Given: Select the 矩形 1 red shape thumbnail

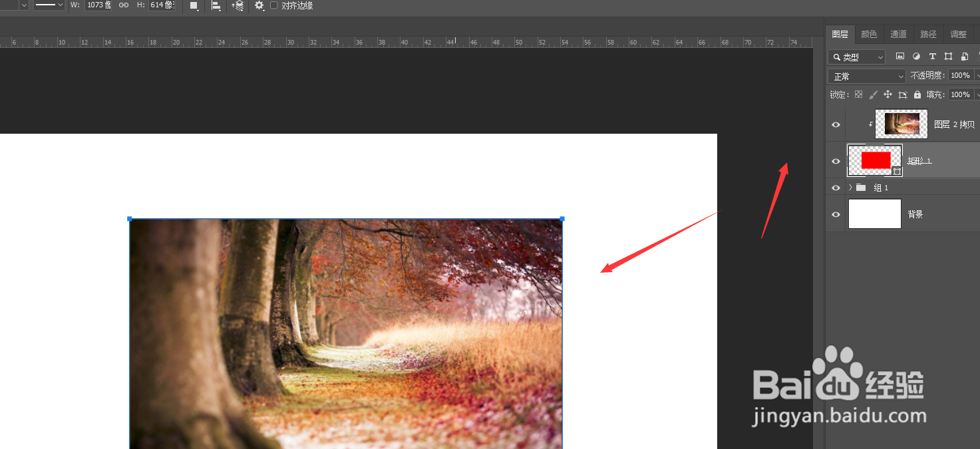Looking at the screenshot, I should click(875, 160).
